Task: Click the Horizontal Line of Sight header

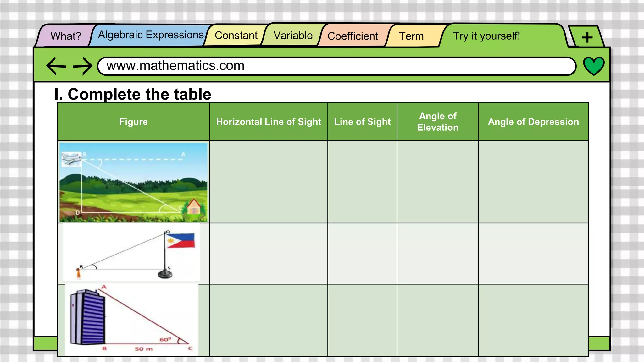Action: (269, 122)
